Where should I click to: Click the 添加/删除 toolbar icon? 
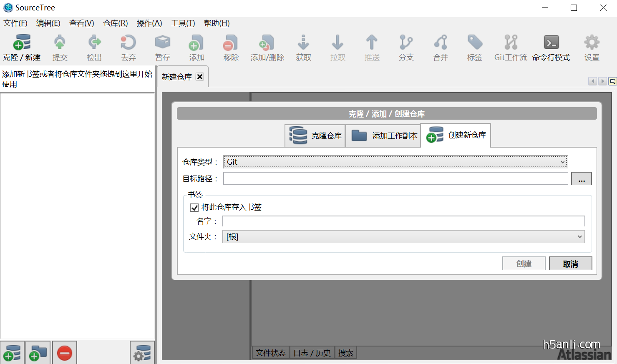(x=267, y=42)
